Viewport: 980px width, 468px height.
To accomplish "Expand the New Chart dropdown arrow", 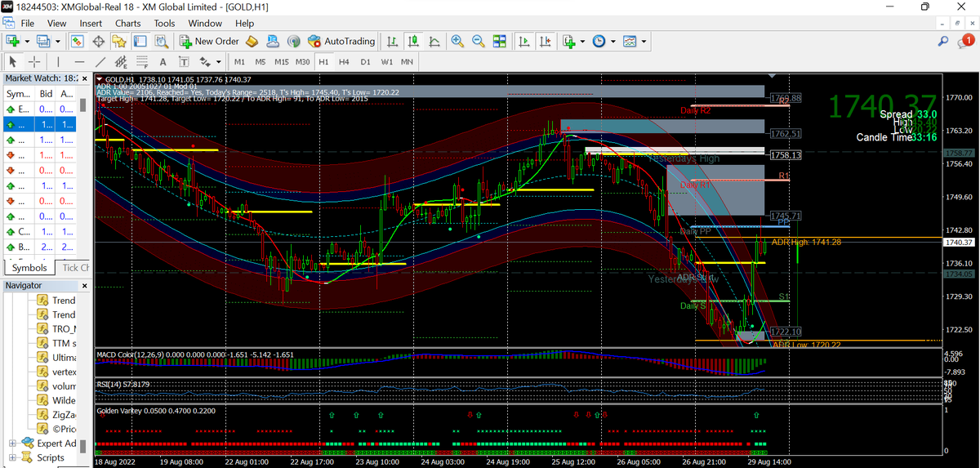I will tap(27, 41).
